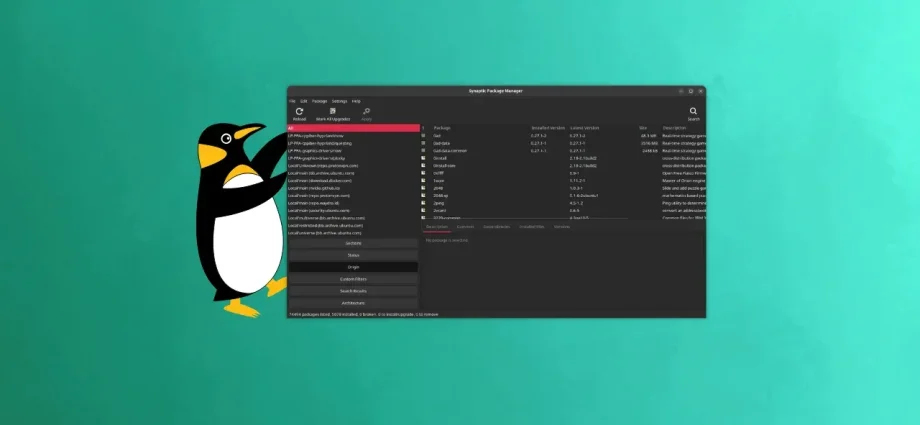Viewport: 920px width, 425px height.
Task: Switch to the Versions tab
Action: (562, 227)
